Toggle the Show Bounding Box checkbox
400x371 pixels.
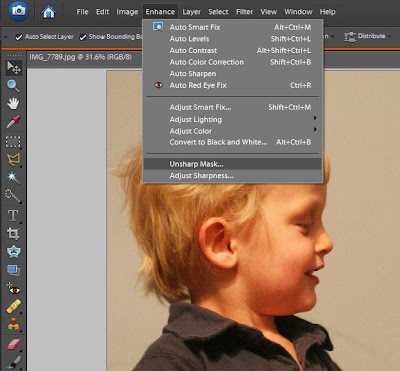click(83, 37)
